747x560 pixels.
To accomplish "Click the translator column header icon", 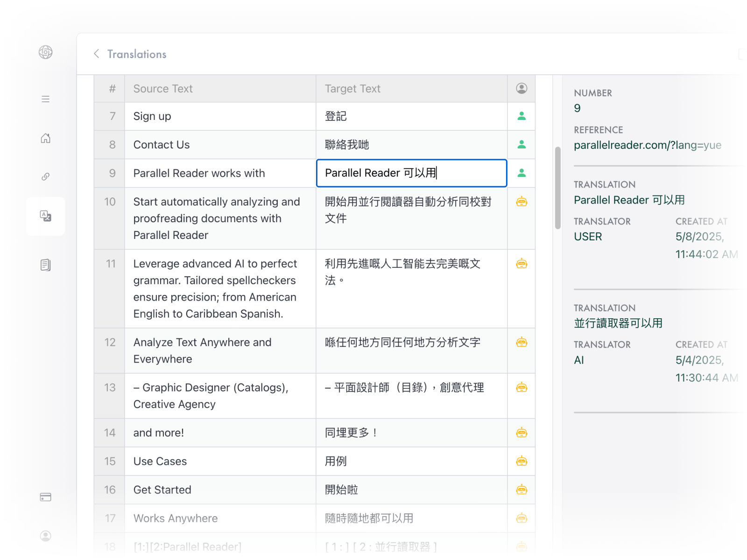I will [521, 88].
